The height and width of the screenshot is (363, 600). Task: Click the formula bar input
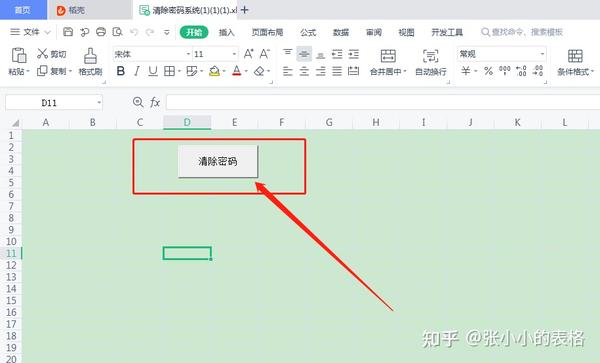383,103
